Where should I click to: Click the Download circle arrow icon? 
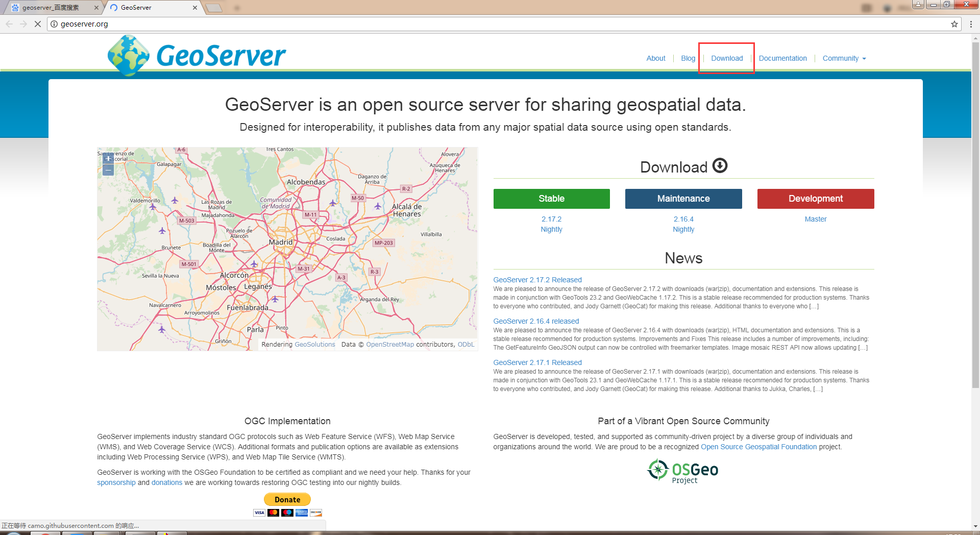[720, 165]
